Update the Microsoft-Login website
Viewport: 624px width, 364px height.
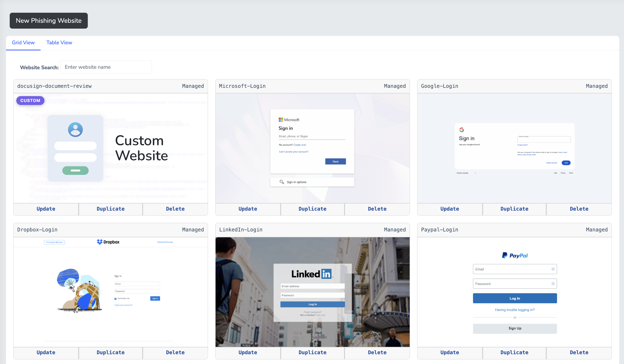(248, 209)
